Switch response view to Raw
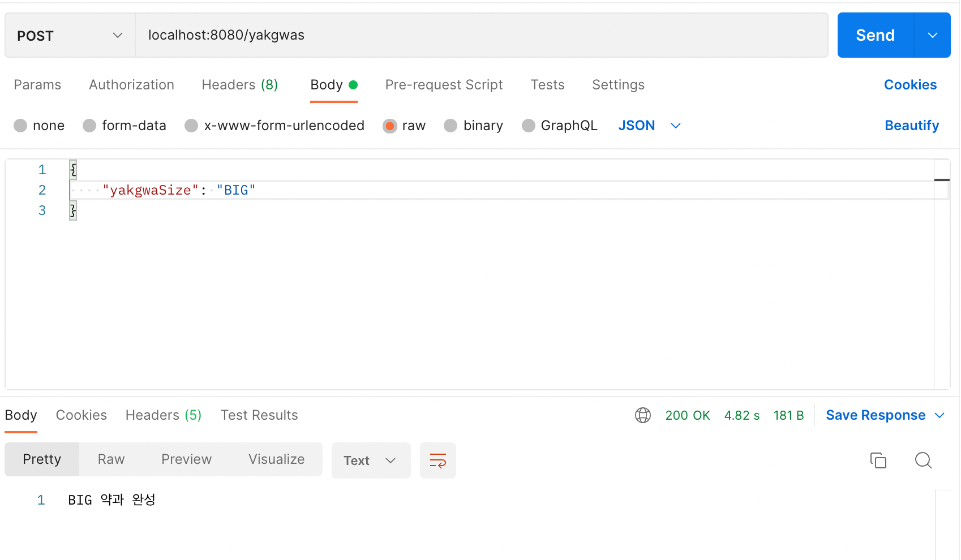This screenshot has height=560, width=961. (x=111, y=459)
